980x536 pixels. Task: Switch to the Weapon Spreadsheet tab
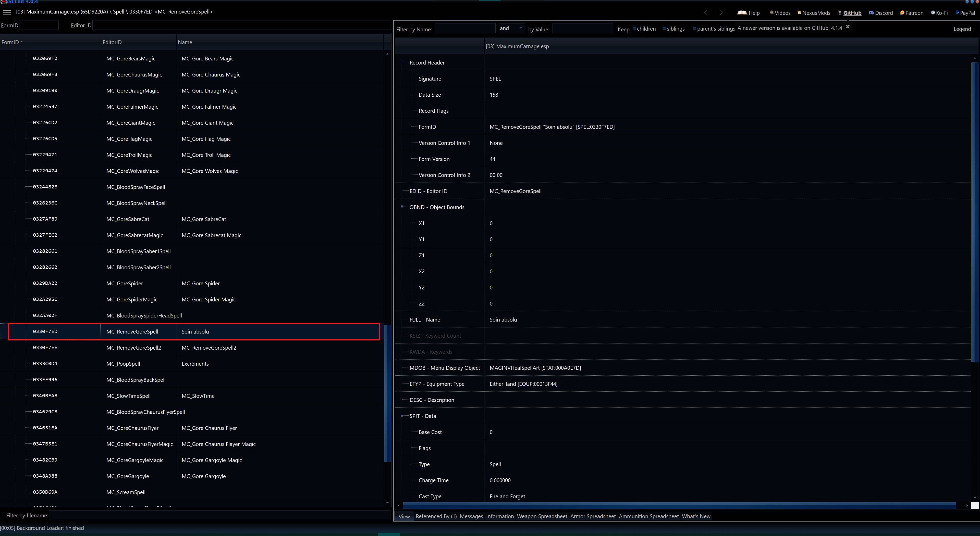coord(542,516)
